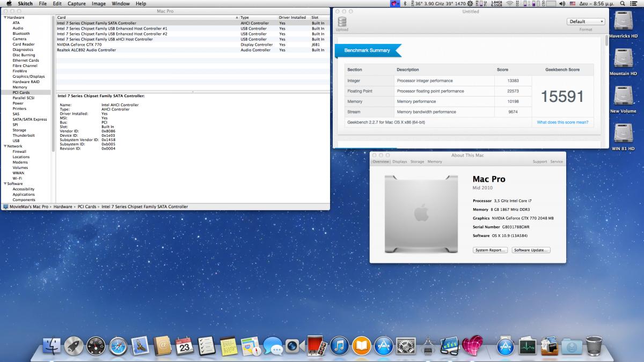
Task: Open Messages speech bubble in Dock
Action: pyautogui.click(x=273, y=346)
